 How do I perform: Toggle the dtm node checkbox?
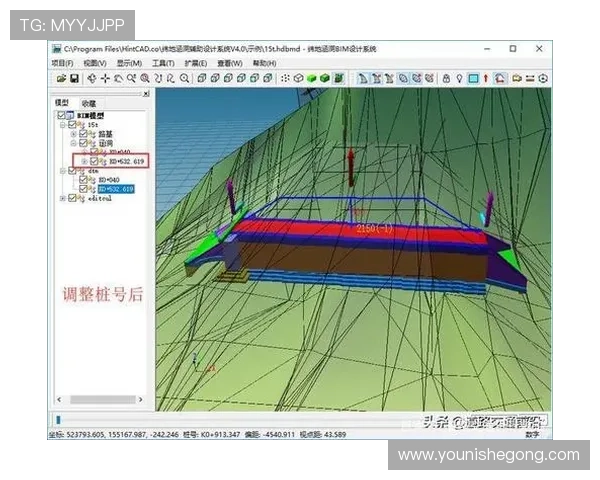click(x=72, y=170)
